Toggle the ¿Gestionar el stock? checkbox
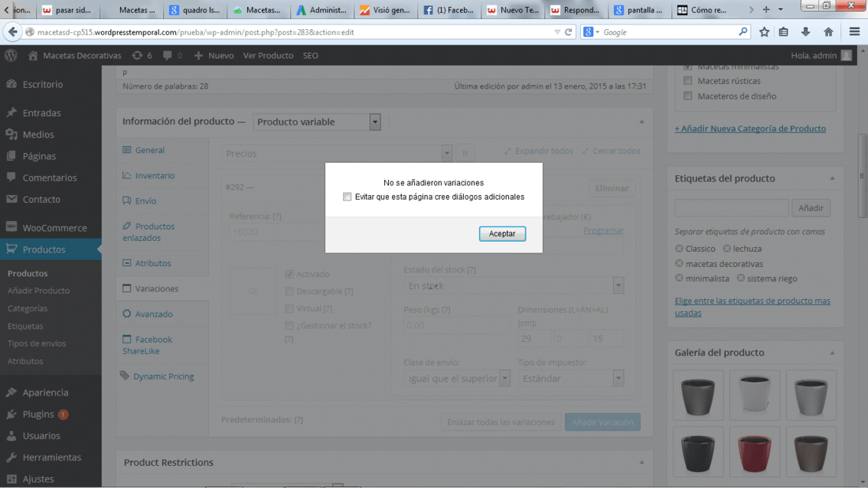This screenshot has width=868, height=488. point(289,325)
